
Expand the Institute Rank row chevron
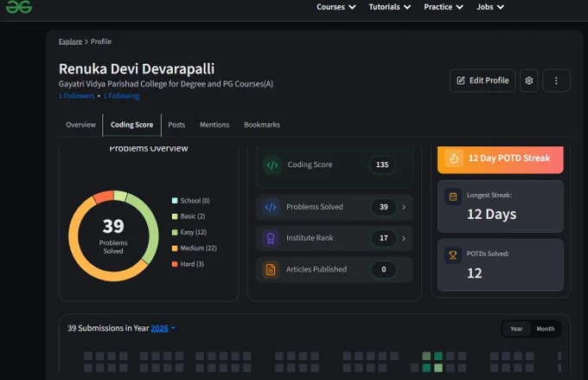(x=404, y=238)
